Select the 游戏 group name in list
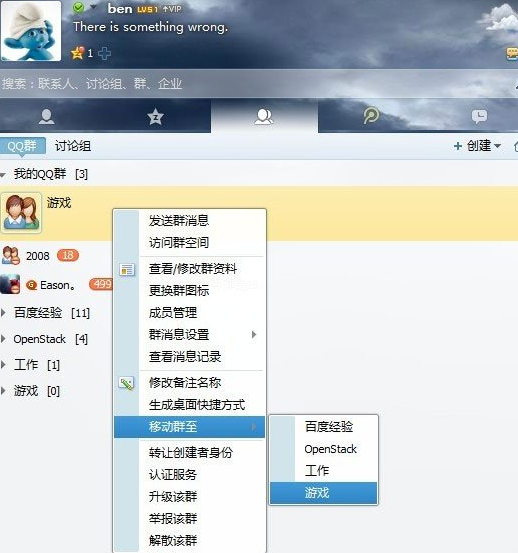Screen dimensions: 518x553 59,203
